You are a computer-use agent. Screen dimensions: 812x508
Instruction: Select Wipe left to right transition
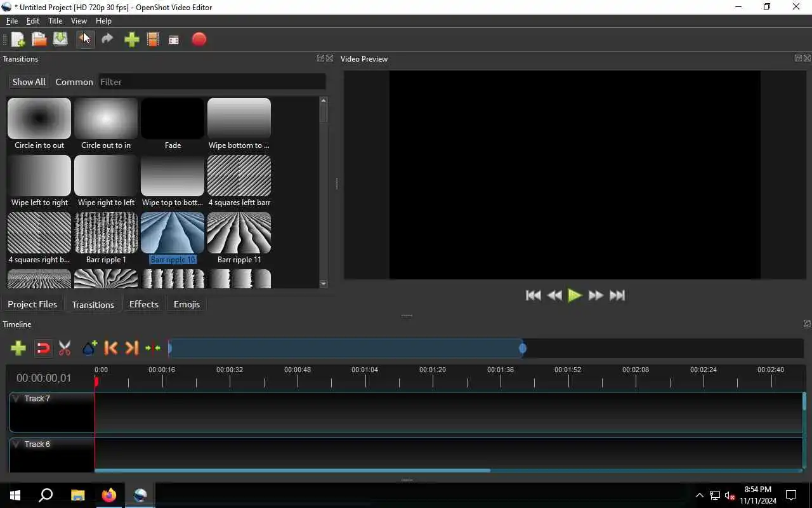(x=39, y=182)
